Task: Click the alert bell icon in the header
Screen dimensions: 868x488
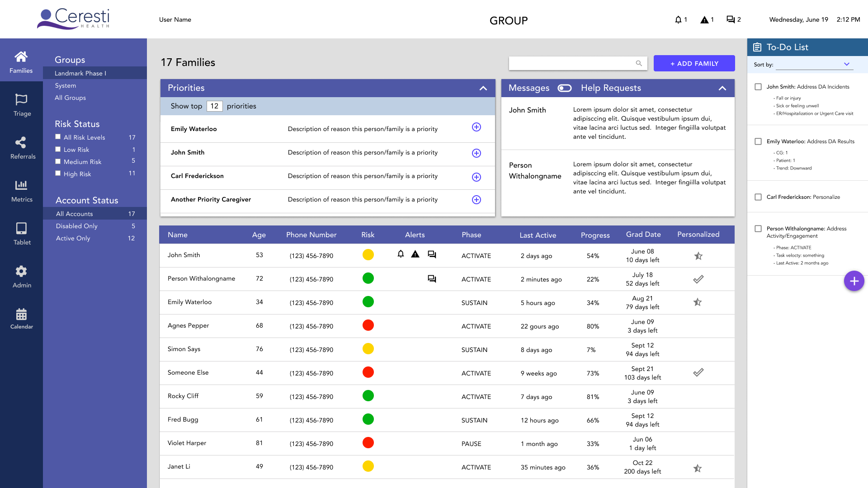Action: click(678, 19)
